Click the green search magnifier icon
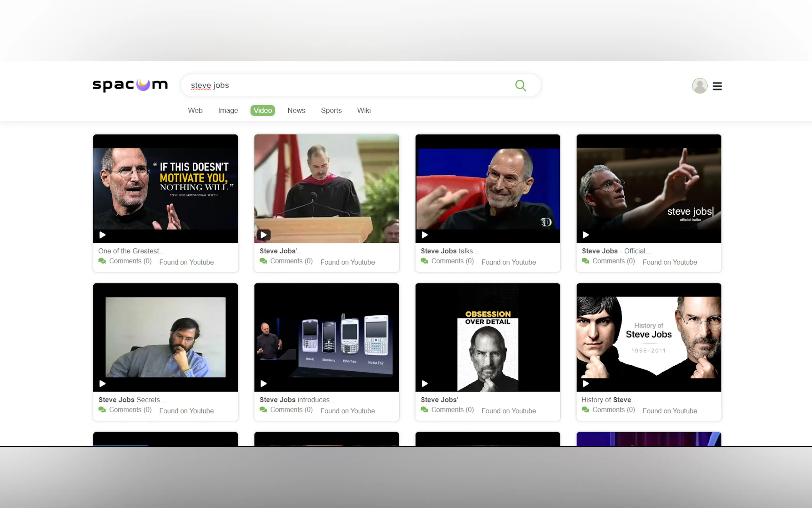 coord(520,85)
